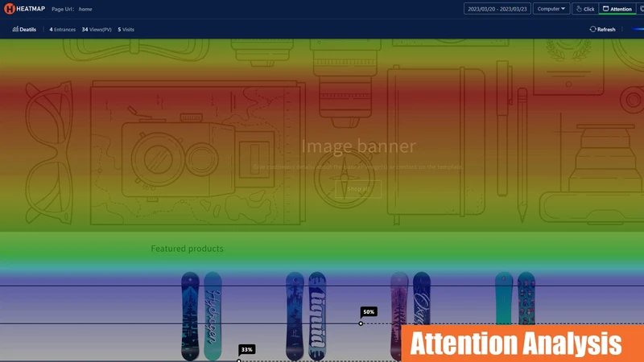The width and height of the screenshot is (644, 362).
Task: Open the Deatils panel
Action: point(24,29)
